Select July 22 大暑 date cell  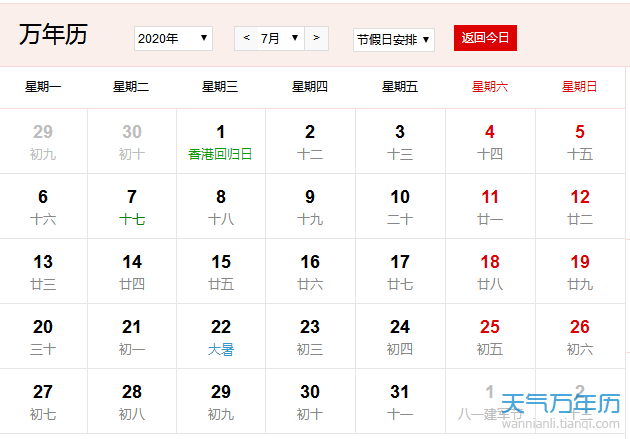click(220, 336)
